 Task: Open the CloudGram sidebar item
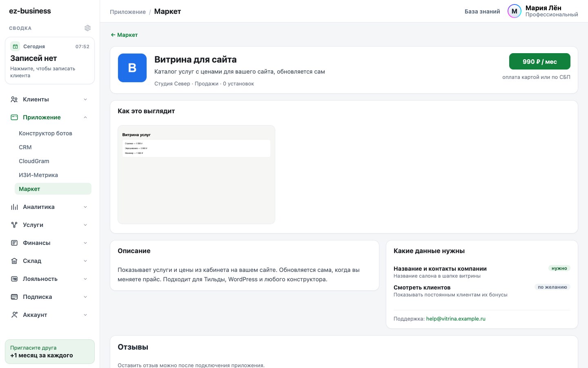tap(53, 161)
